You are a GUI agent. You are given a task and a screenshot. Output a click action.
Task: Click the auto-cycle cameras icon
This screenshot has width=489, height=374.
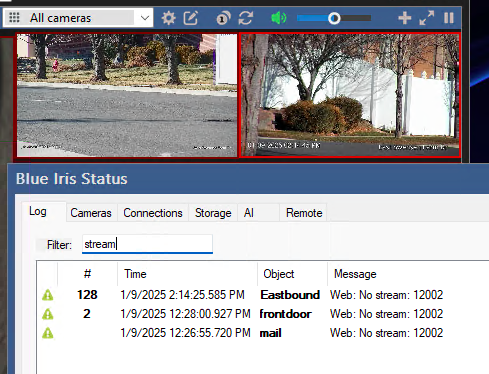[x=223, y=18]
